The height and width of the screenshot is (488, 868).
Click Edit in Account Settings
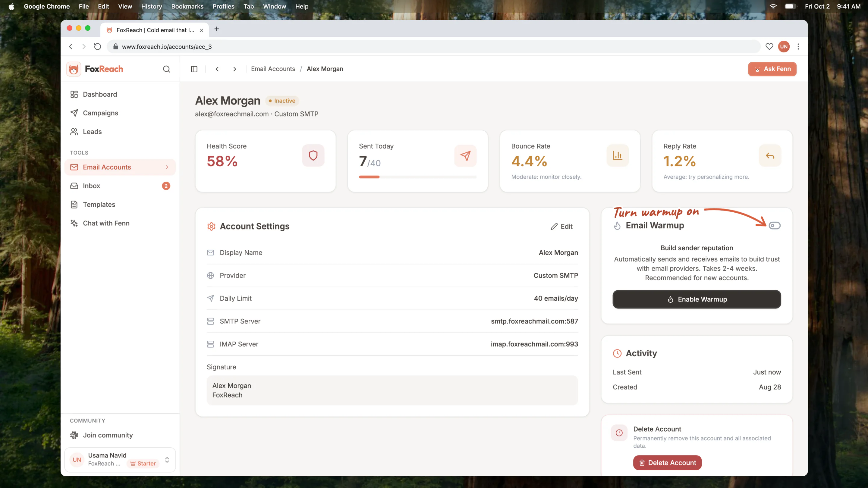click(x=562, y=226)
